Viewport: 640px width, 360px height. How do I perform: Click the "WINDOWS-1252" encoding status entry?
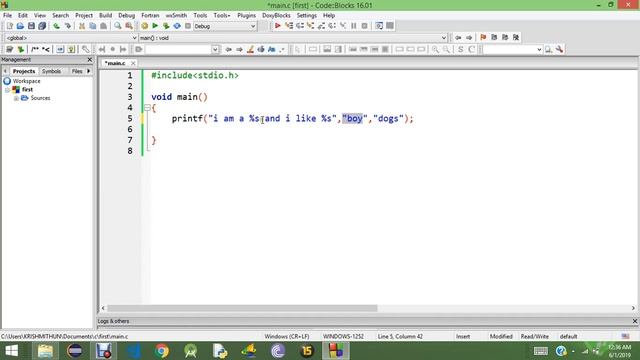click(343, 336)
